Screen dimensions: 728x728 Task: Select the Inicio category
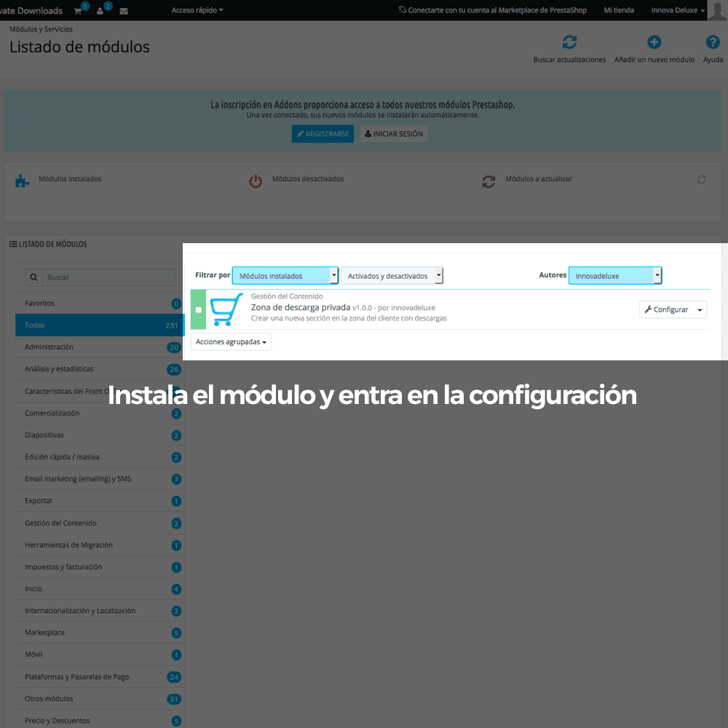click(x=100, y=589)
